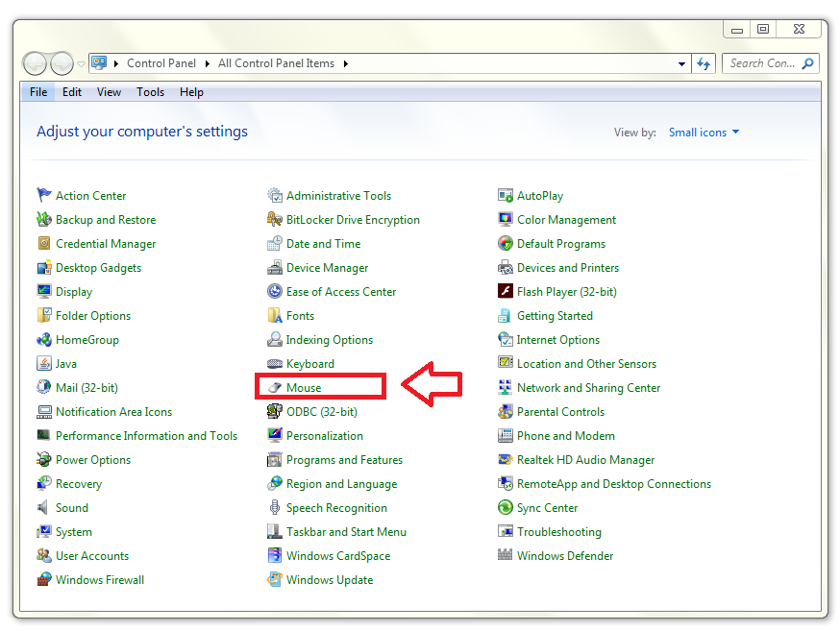Open the HomeGroup spheres icon
The image size is (840, 631).
point(44,339)
